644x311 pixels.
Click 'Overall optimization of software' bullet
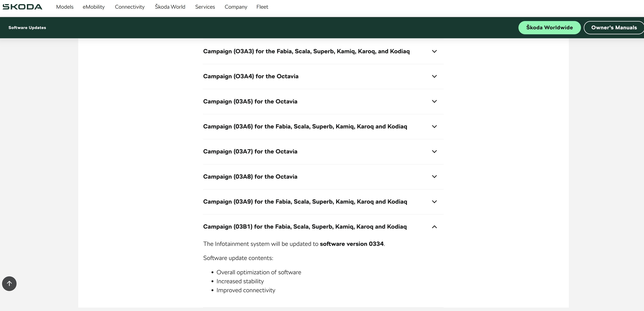pos(259,272)
